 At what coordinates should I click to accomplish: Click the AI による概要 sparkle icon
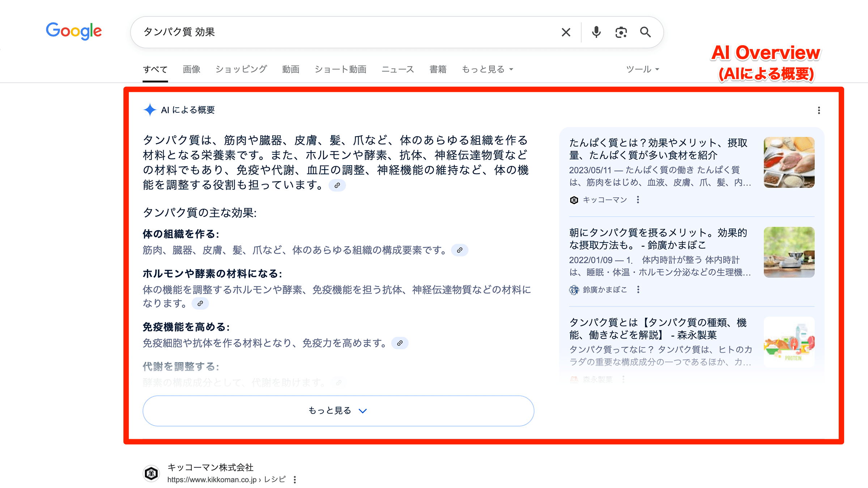(x=150, y=110)
